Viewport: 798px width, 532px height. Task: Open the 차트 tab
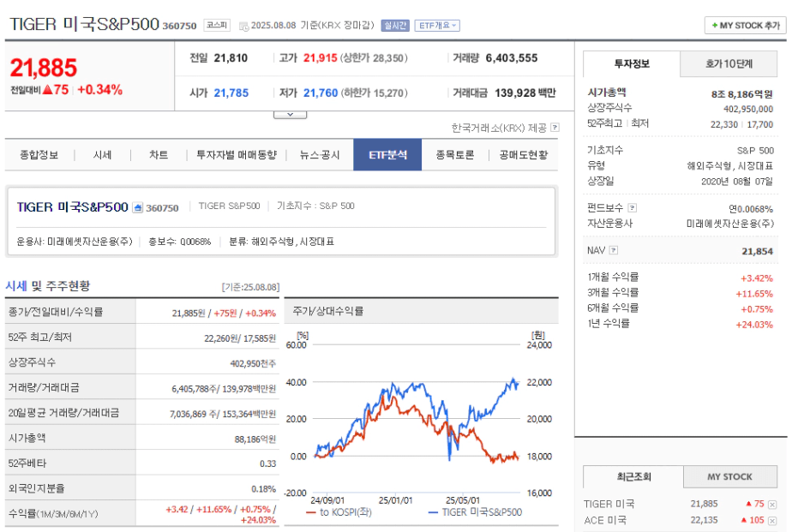[159, 154]
